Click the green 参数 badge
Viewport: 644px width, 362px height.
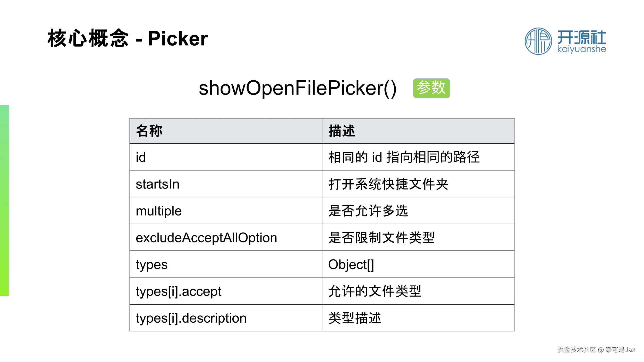pyautogui.click(x=431, y=88)
